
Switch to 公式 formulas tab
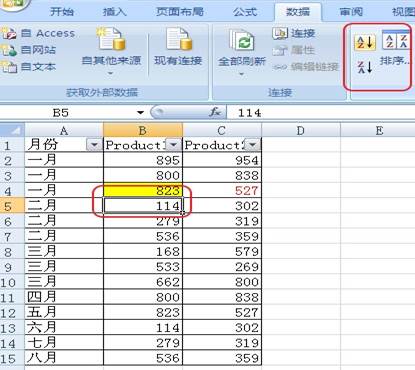(x=245, y=12)
